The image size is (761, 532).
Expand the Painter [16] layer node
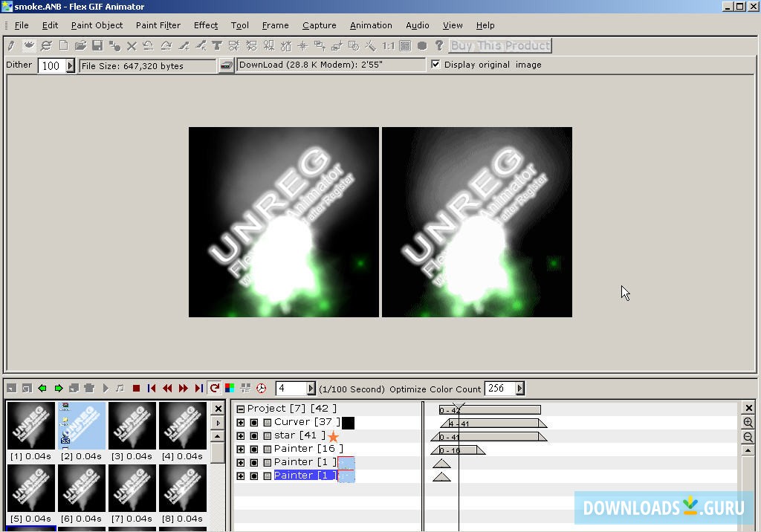tap(240, 450)
